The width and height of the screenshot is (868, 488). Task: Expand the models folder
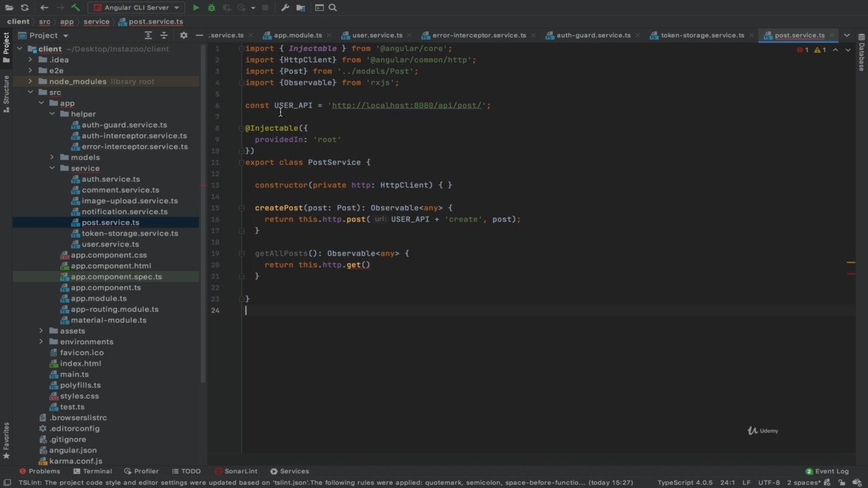point(52,157)
